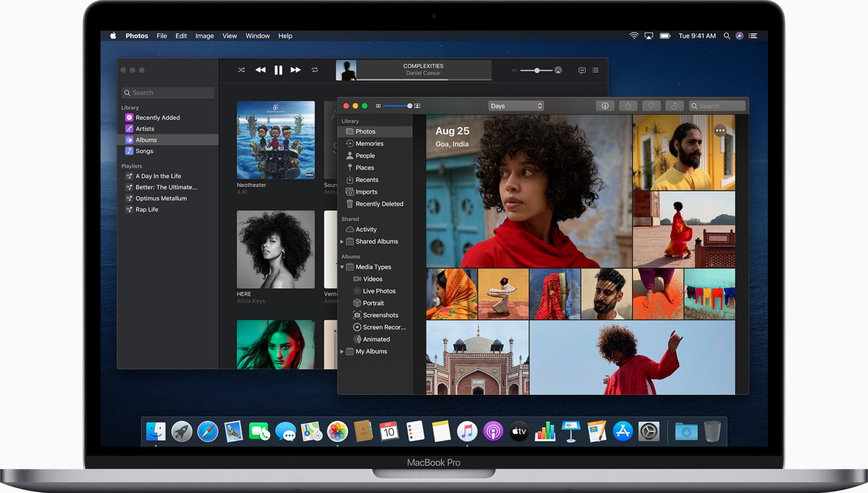Open the photo's More options button
The image size is (868, 493).
click(720, 130)
